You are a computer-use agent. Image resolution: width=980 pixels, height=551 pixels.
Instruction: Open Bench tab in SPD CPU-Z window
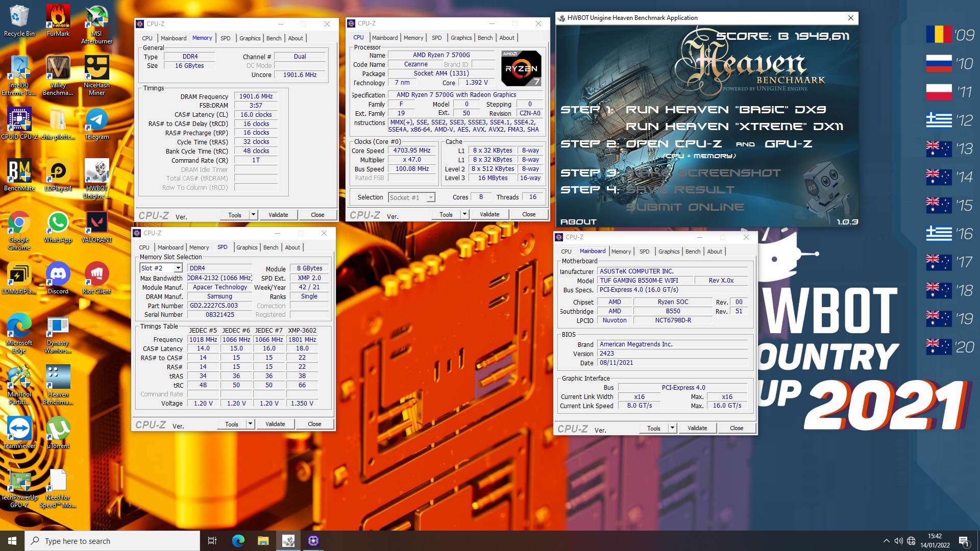[271, 247]
